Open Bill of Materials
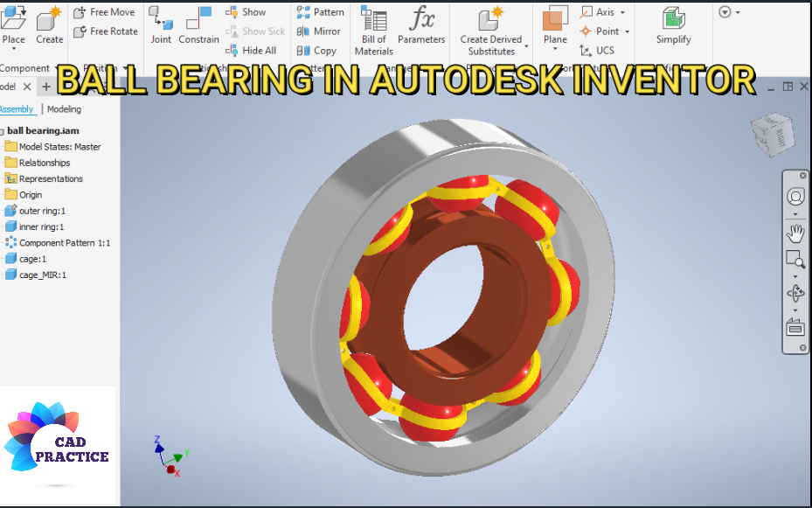 click(x=374, y=30)
